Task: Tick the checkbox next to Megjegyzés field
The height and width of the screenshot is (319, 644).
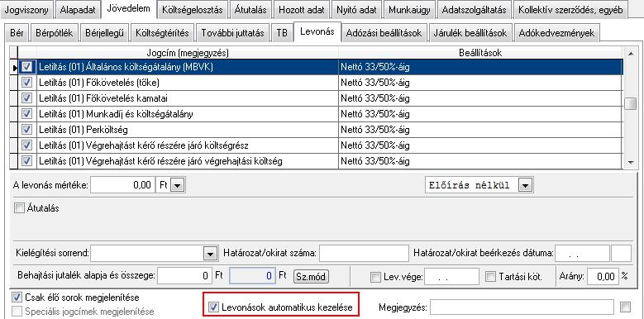Action: pos(626,307)
